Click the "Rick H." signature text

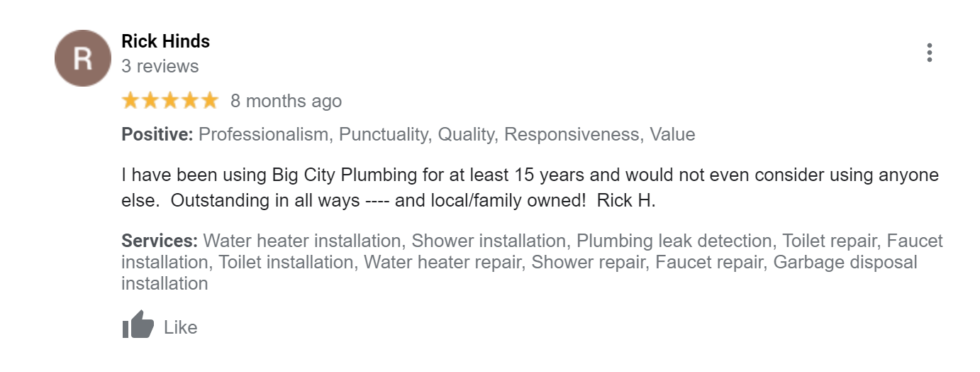[626, 200]
